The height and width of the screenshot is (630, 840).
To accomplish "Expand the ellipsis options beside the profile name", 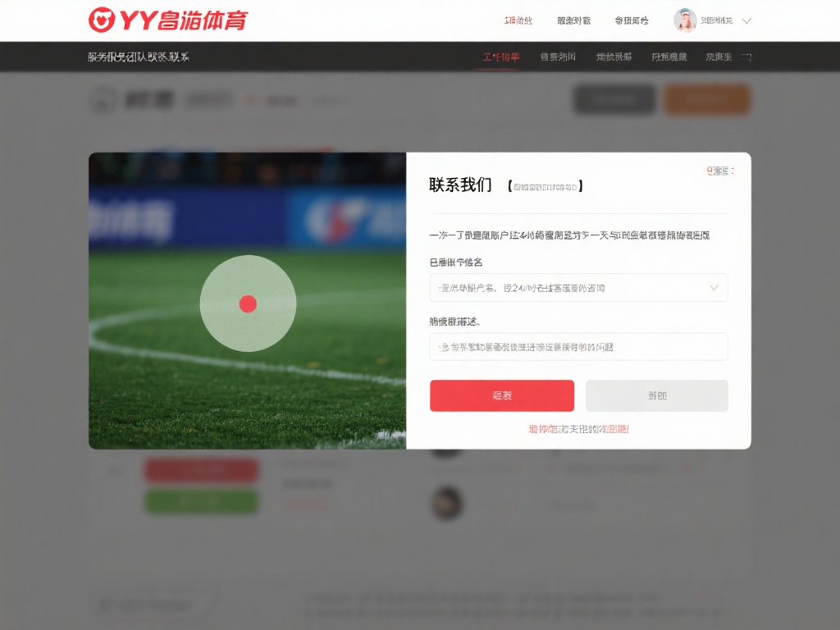I will (331, 99).
